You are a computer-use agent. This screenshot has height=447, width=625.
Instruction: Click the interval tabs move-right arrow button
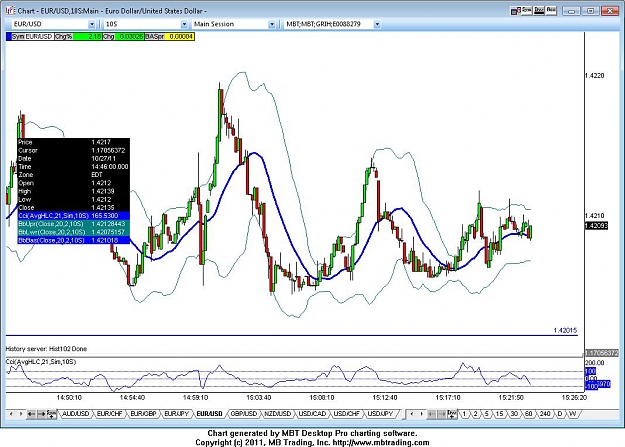coord(442,414)
